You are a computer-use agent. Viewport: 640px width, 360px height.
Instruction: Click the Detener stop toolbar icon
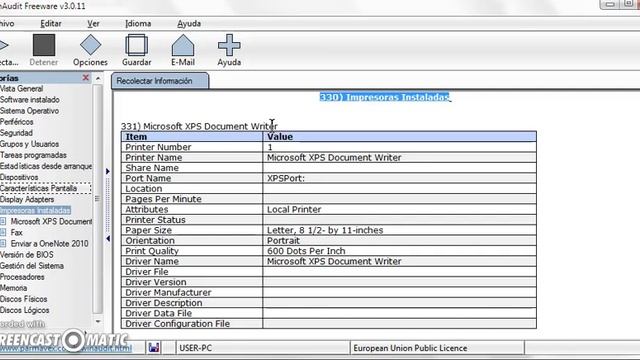point(44,45)
